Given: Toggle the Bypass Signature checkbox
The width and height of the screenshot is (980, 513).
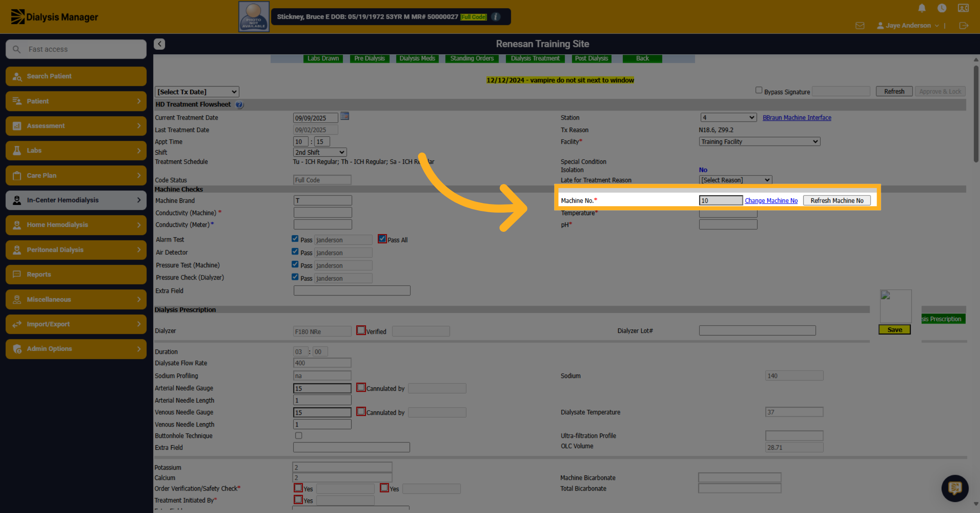Looking at the screenshot, I should 759,90.
